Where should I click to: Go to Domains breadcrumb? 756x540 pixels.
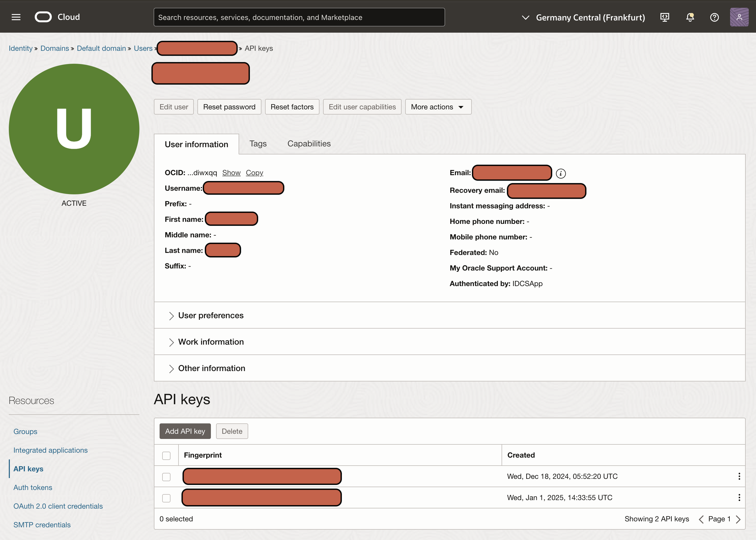coord(54,48)
